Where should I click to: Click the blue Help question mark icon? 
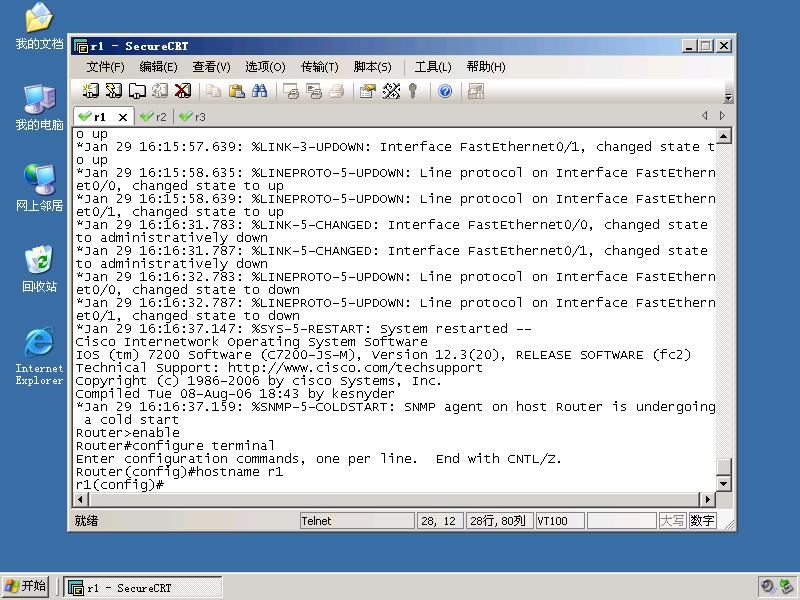point(445,91)
